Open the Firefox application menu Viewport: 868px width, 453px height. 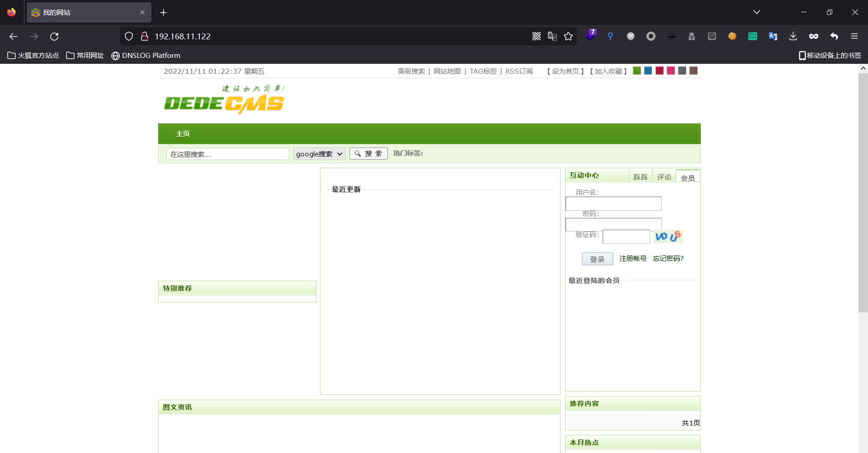[x=854, y=36]
